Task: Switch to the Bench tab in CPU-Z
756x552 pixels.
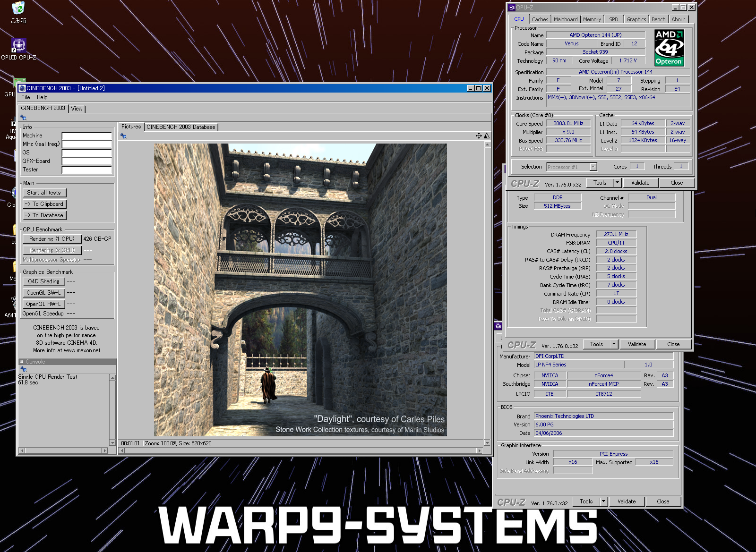Action: click(658, 19)
